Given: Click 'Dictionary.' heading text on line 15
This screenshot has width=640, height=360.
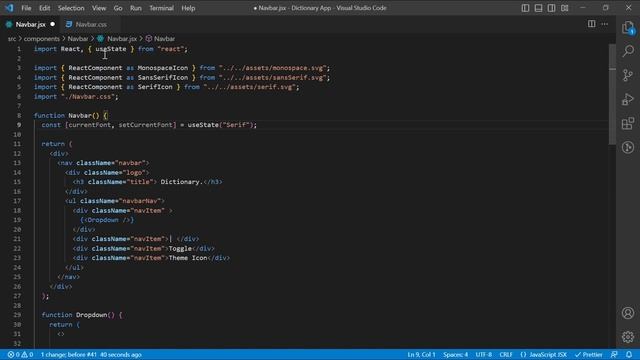Looking at the screenshot, I should pyautogui.click(x=182, y=182).
